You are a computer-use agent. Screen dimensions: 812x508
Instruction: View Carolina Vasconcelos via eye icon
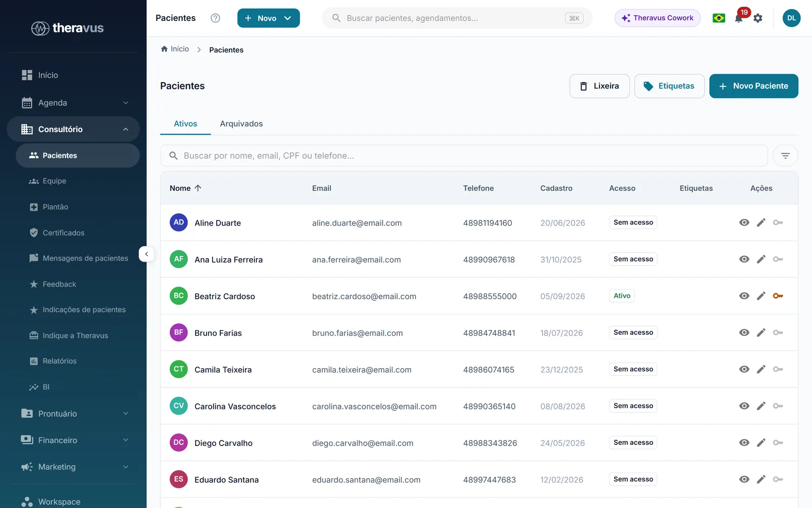(x=744, y=406)
